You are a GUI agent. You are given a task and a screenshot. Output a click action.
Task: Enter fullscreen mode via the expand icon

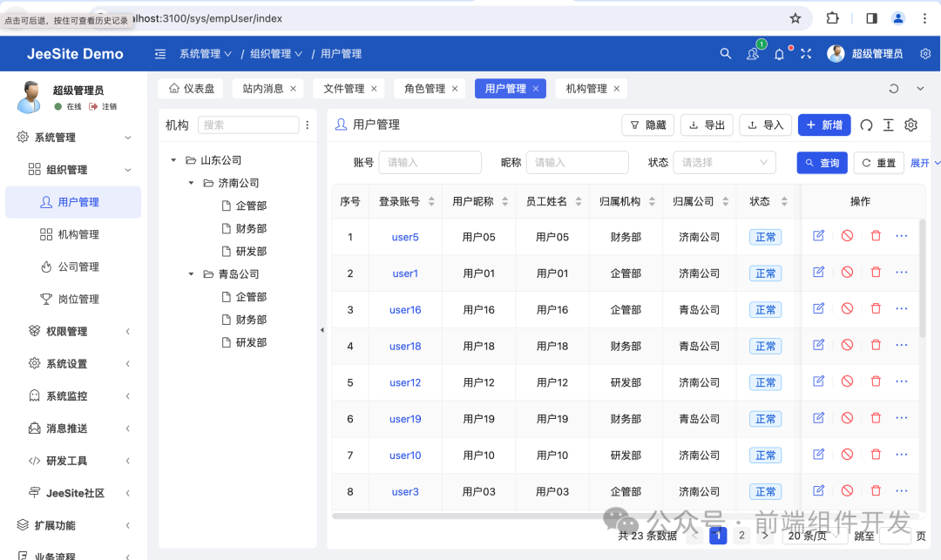(806, 53)
